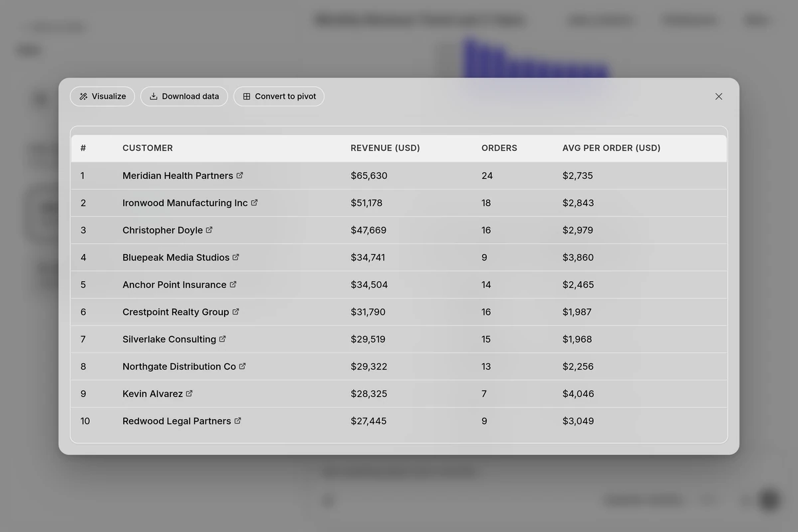Click the $3,860 average per order cell

coord(579,257)
